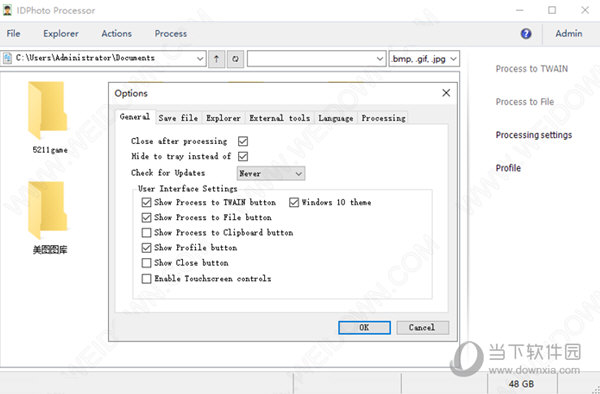Switch to the External tools tab

pos(279,118)
